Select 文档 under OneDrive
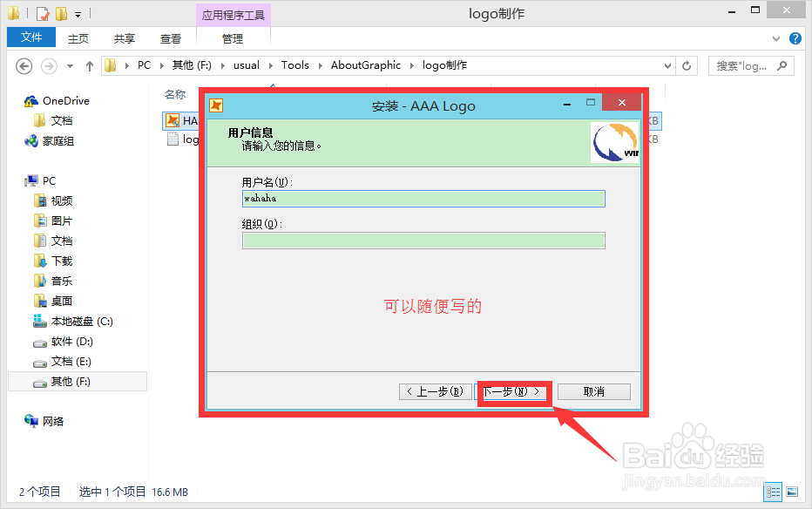This screenshot has width=812, height=509. pos(54,120)
